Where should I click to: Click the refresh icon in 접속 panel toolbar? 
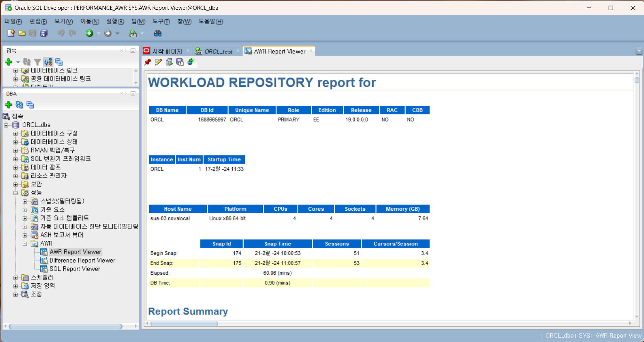point(27,62)
